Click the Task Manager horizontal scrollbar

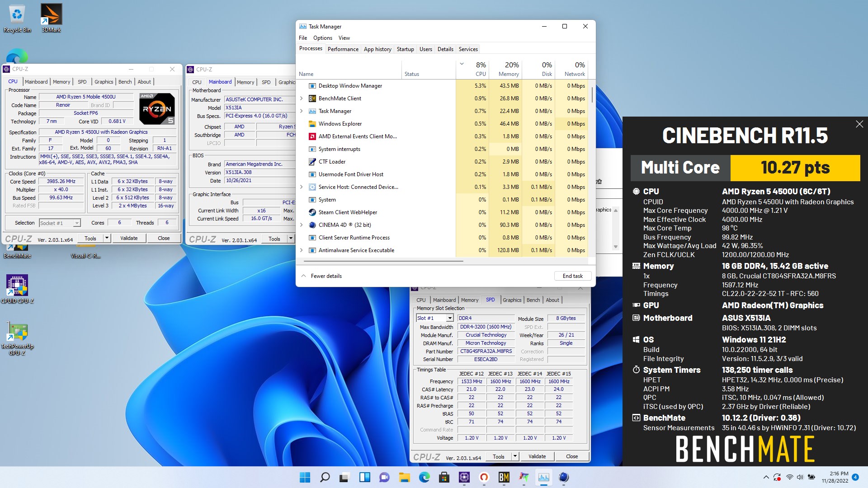click(383, 261)
